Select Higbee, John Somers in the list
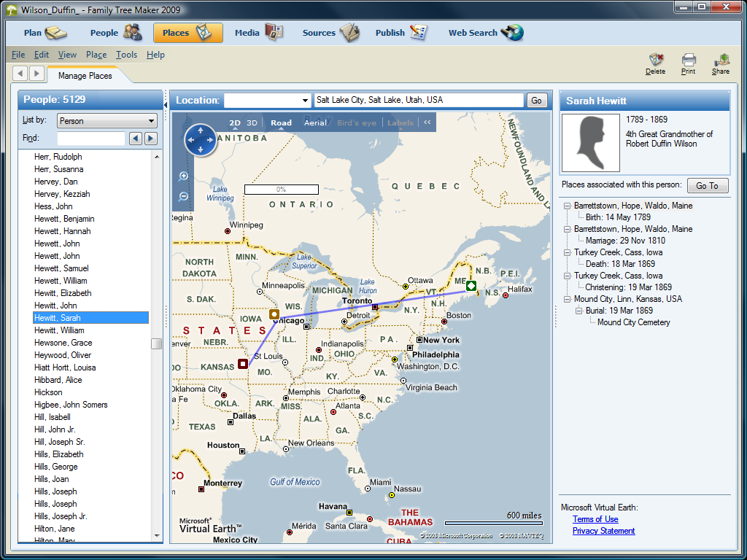This screenshot has width=747, height=560. pyautogui.click(x=71, y=405)
